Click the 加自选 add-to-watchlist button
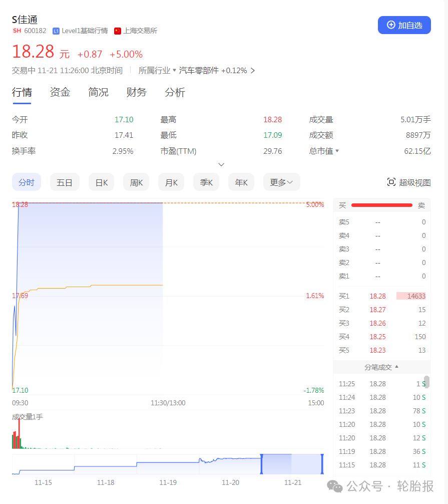Image resolution: width=448 pixels, height=504 pixels. (404, 25)
